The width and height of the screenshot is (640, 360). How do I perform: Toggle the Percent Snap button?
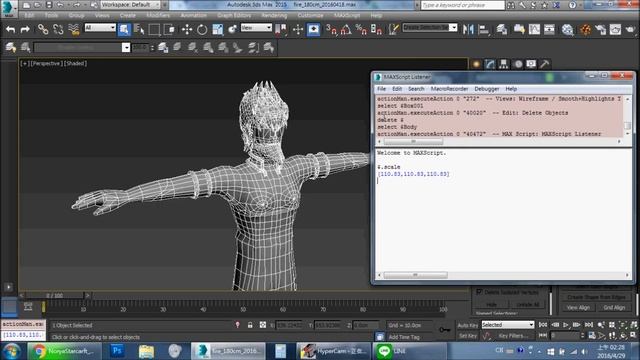pos(361,29)
